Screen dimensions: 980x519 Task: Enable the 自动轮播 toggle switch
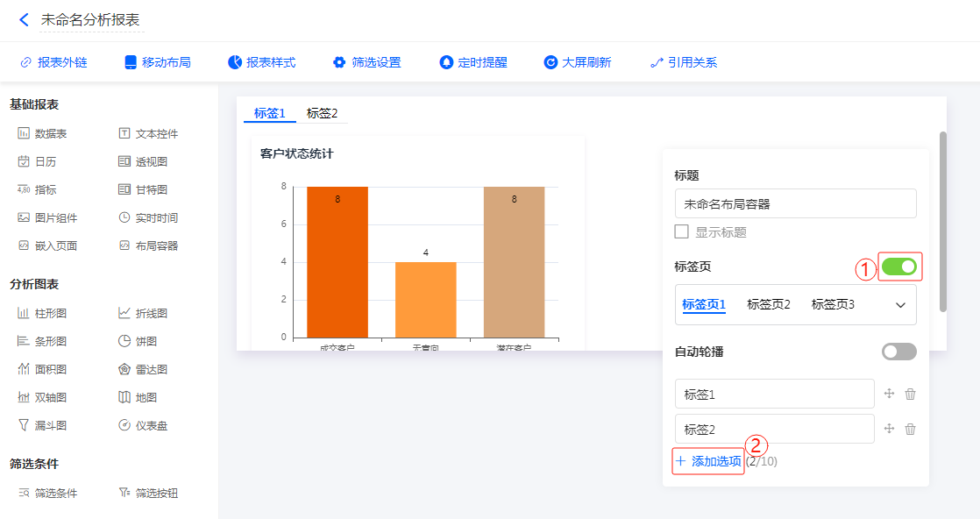[x=898, y=352]
